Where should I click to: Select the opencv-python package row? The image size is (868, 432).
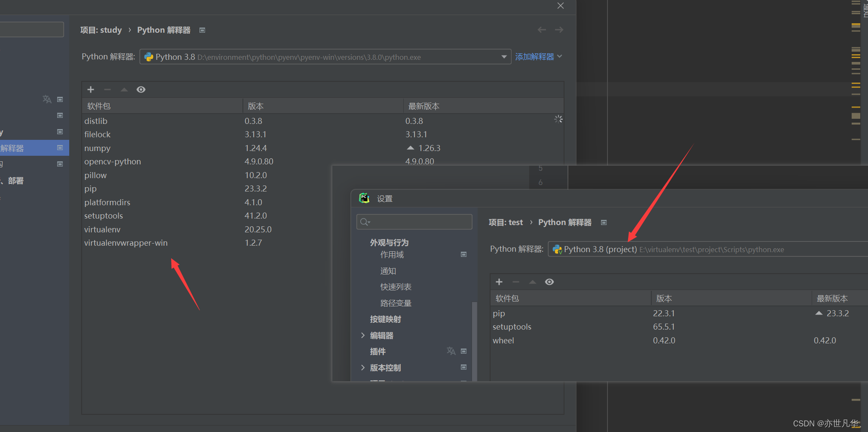[x=323, y=161]
